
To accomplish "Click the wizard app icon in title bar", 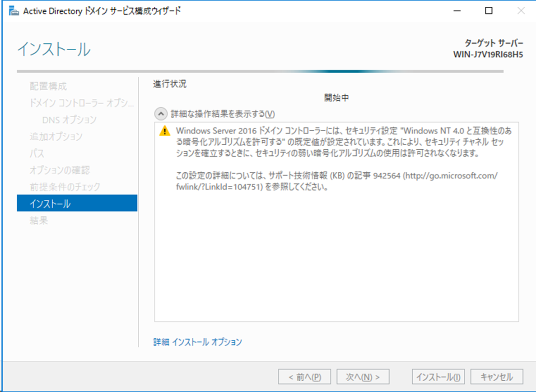I will (x=14, y=11).
